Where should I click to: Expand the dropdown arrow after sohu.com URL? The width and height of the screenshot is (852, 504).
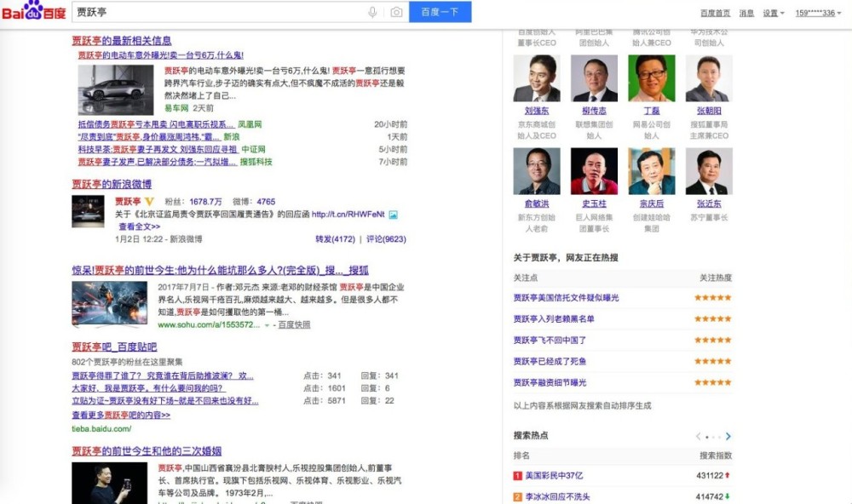[x=267, y=325]
